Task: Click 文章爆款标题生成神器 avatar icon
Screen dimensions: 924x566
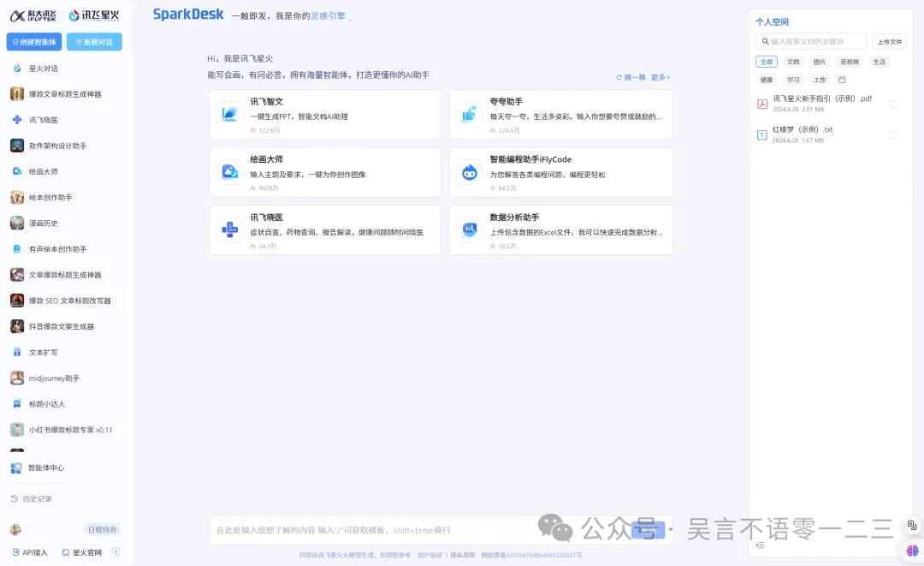Action: coord(17,275)
